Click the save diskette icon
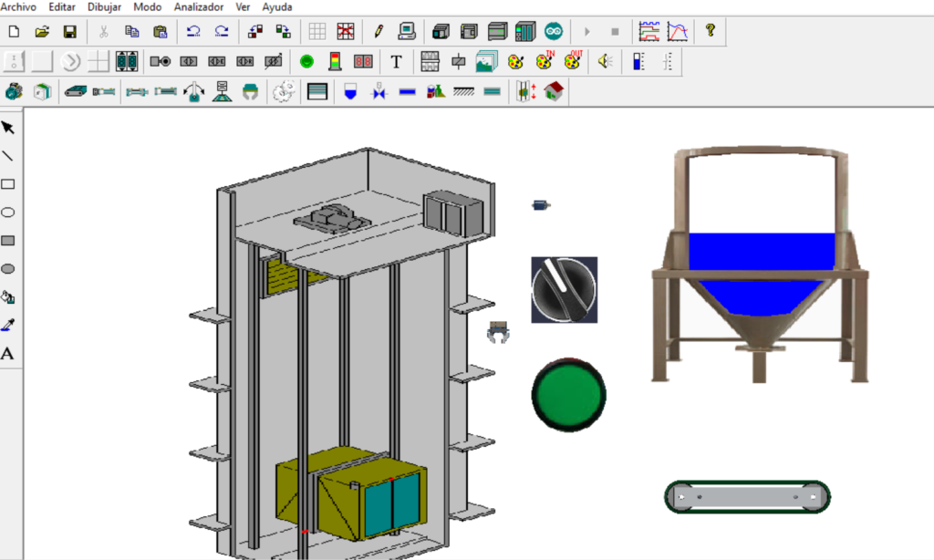Screen dimensions: 934x560 point(69,32)
